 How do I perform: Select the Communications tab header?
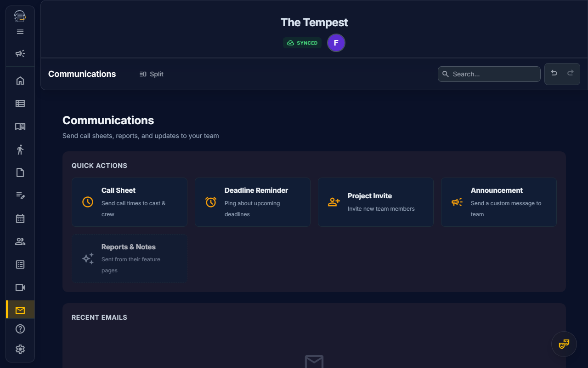[82, 74]
